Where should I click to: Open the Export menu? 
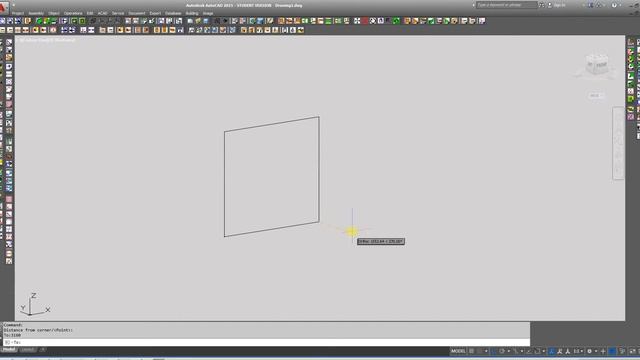point(155,13)
